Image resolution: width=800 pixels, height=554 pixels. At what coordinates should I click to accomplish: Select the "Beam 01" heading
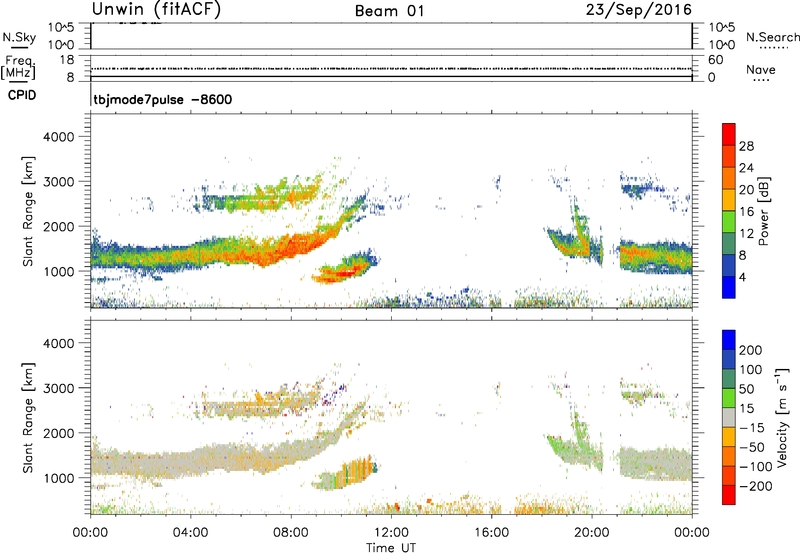(390, 11)
